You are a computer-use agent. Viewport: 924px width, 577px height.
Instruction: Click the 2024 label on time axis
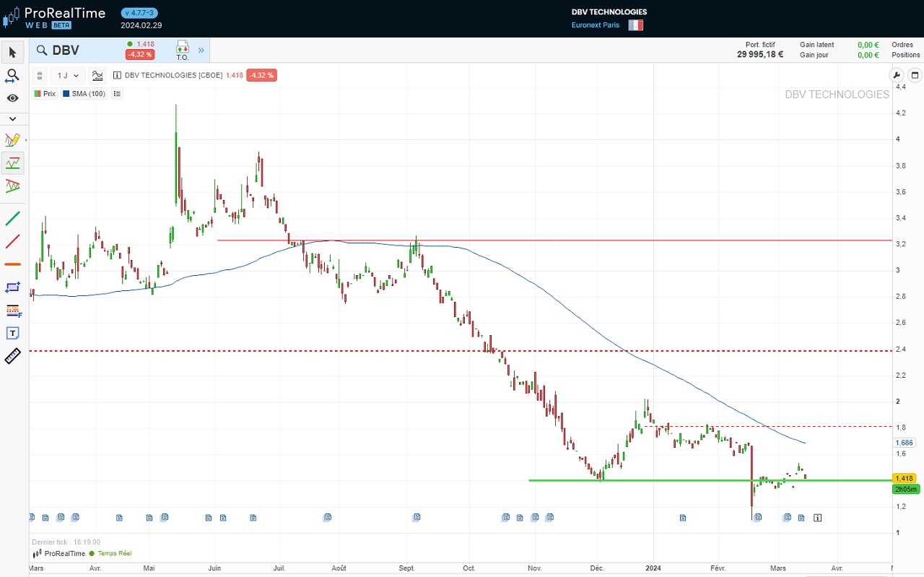(654, 568)
